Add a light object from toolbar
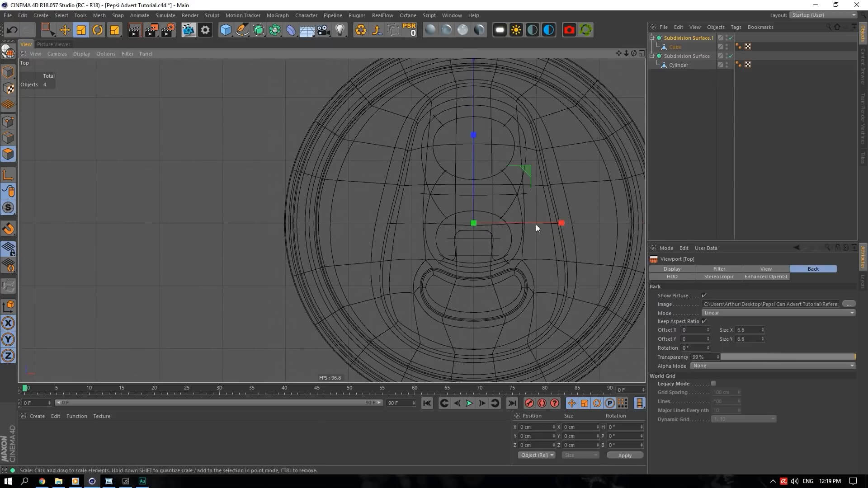This screenshot has height=488, width=868. click(x=340, y=30)
